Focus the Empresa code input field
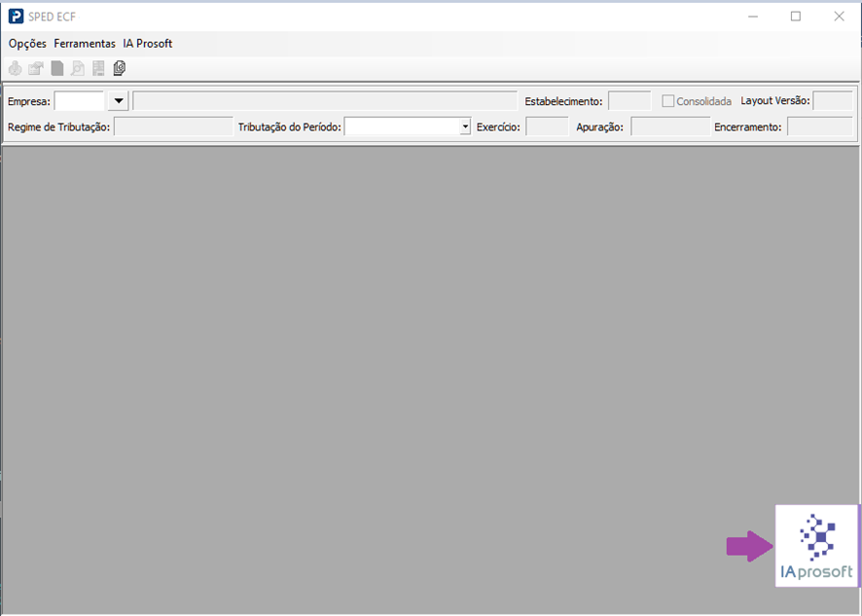The height and width of the screenshot is (616, 862). pyautogui.click(x=79, y=101)
